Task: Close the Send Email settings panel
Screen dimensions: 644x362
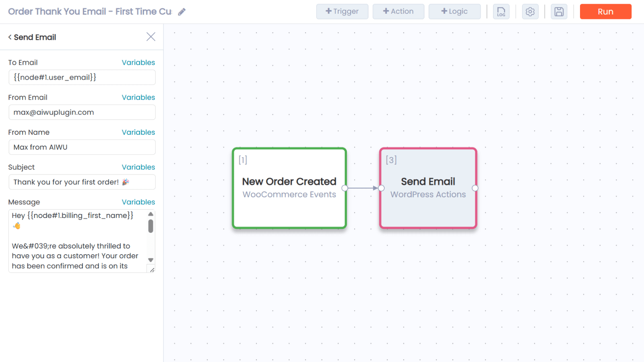Action: click(151, 36)
